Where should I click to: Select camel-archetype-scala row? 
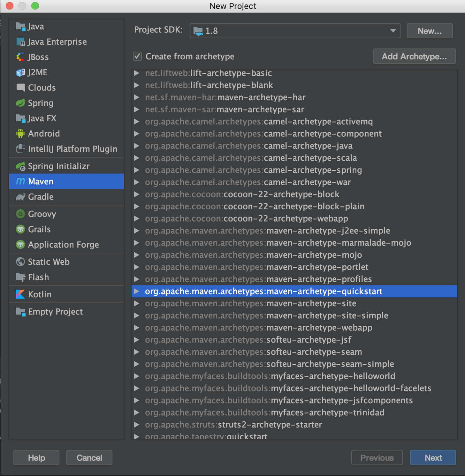click(294, 158)
